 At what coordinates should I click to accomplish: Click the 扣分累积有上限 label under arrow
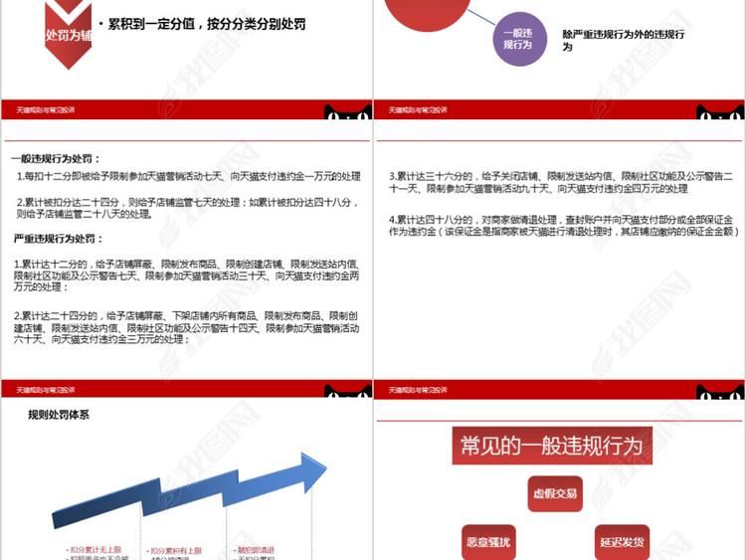175,548
